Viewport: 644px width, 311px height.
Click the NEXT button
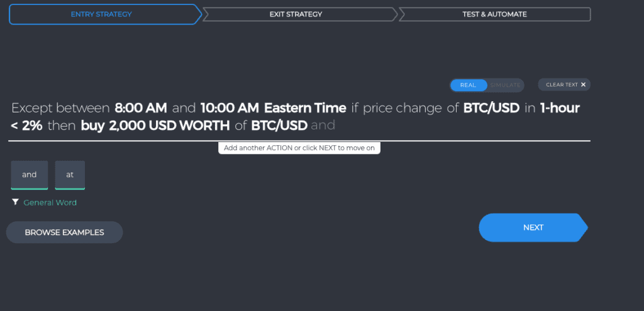pos(533,227)
